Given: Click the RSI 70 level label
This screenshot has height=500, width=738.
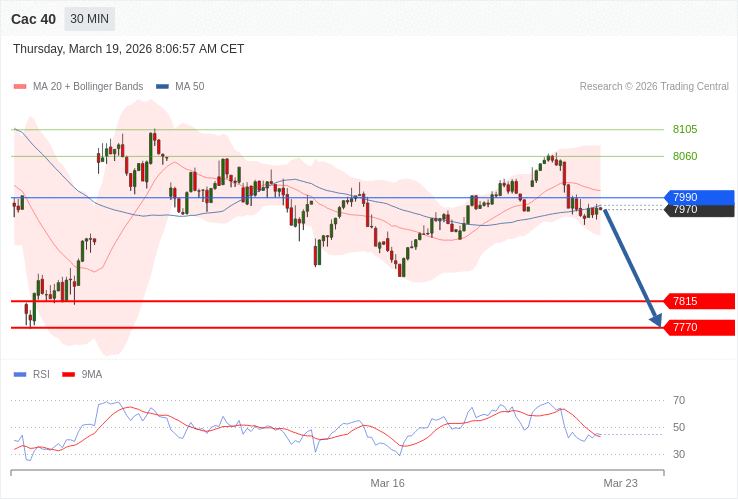Looking at the screenshot, I should point(679,400).
